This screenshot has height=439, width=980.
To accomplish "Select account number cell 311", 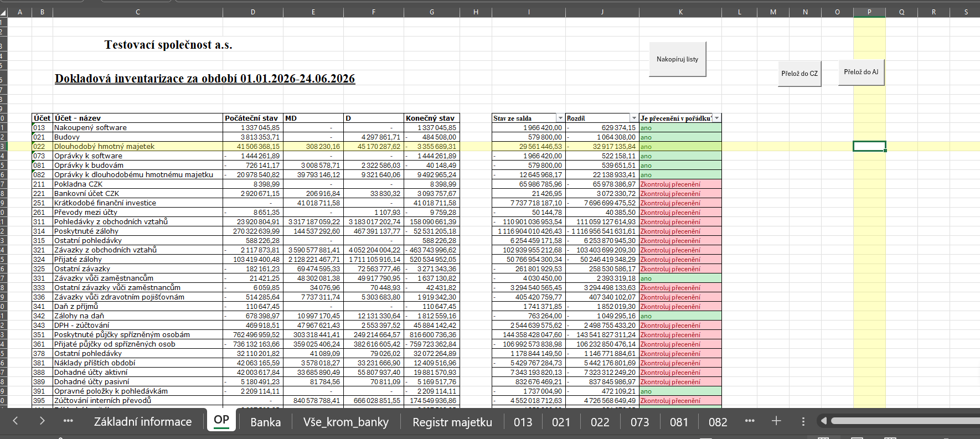I will click(x=42, y=221).
